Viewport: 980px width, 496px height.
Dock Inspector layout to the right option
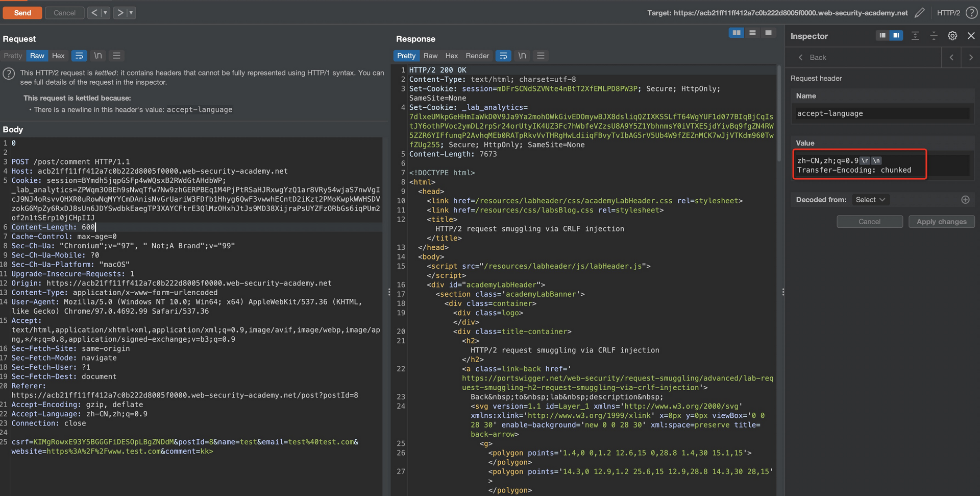(896, 35)
